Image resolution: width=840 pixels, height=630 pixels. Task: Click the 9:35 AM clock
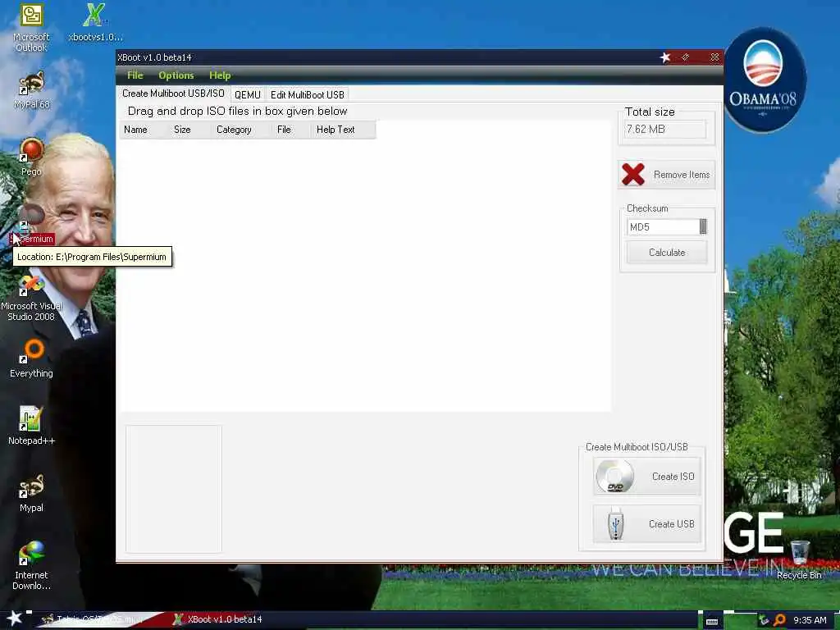point(810,620)
